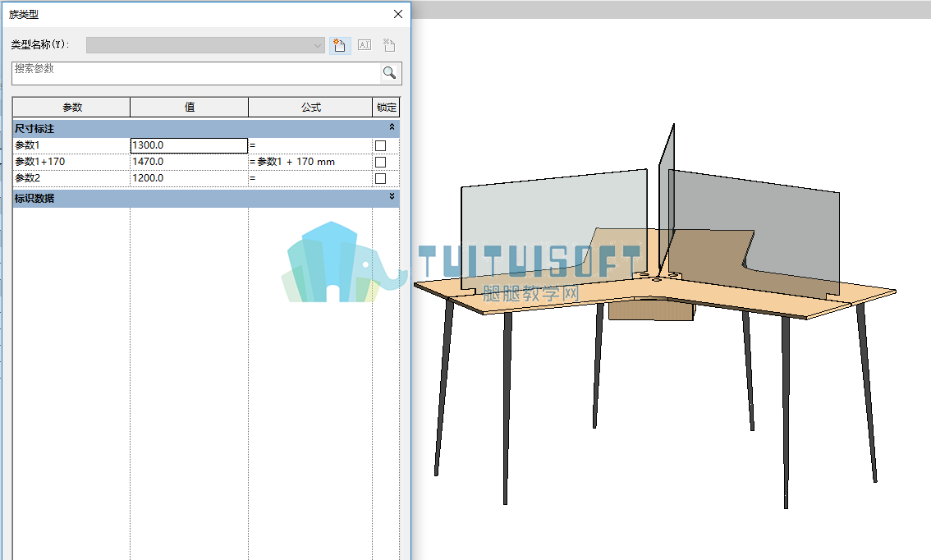Open the 类型名称 dropdown
Screen dimensions: 931x560
205,45
